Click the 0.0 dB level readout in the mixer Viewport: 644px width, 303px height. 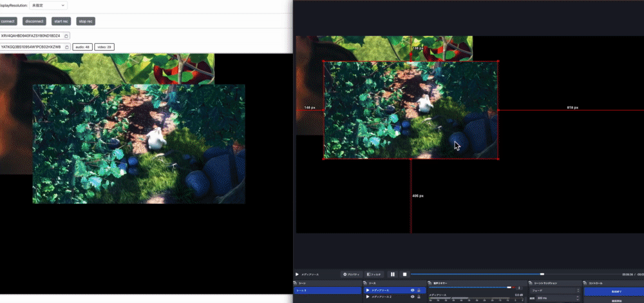point(518,295)
